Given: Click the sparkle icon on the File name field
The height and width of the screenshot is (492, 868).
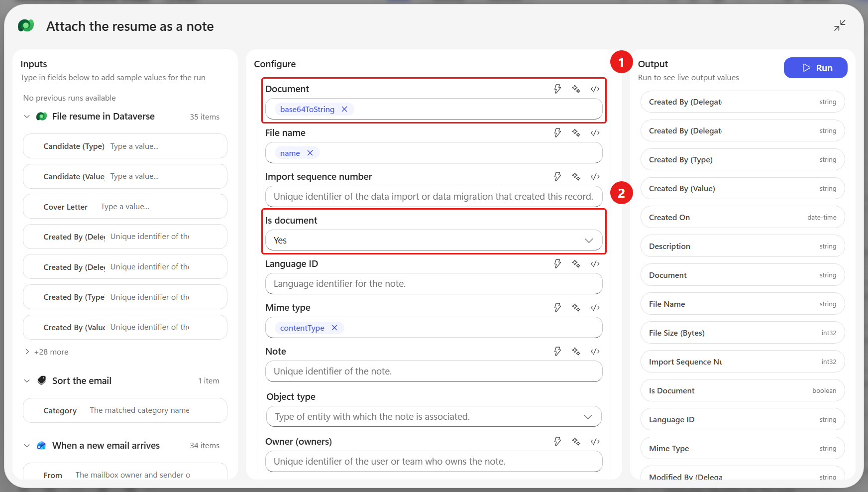Looking at the screenshot, I should point(576,133).
